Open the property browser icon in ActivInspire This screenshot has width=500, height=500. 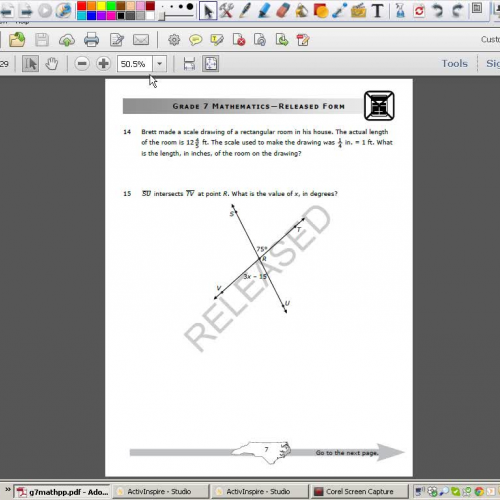pos(477,8)
